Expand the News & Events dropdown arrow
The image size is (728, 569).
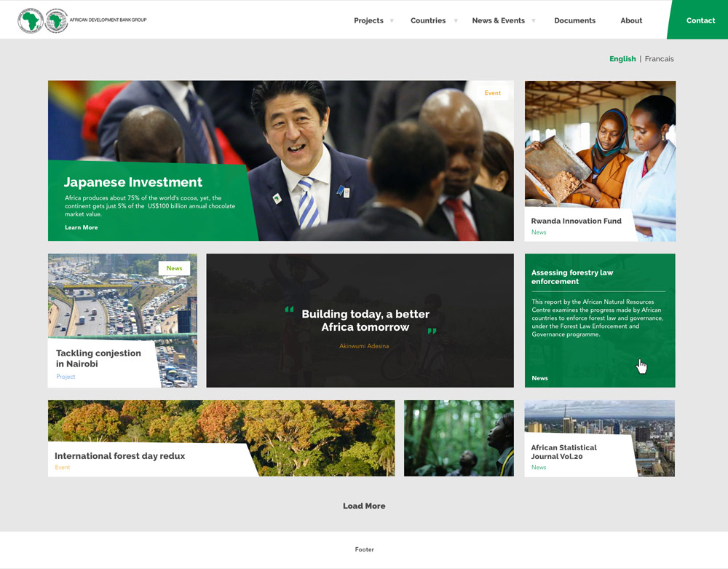534,20
